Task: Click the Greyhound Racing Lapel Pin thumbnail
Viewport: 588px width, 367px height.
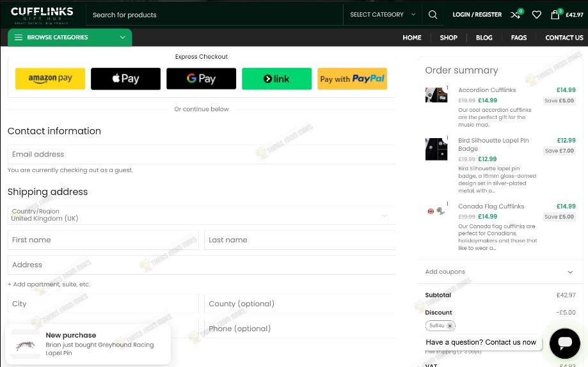Action: pos(26,345)
